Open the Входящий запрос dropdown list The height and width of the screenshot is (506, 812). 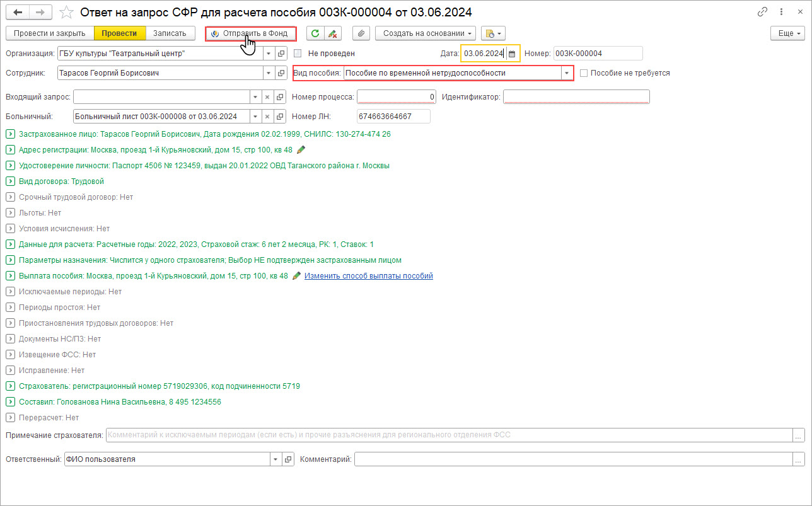click(255, 97)
